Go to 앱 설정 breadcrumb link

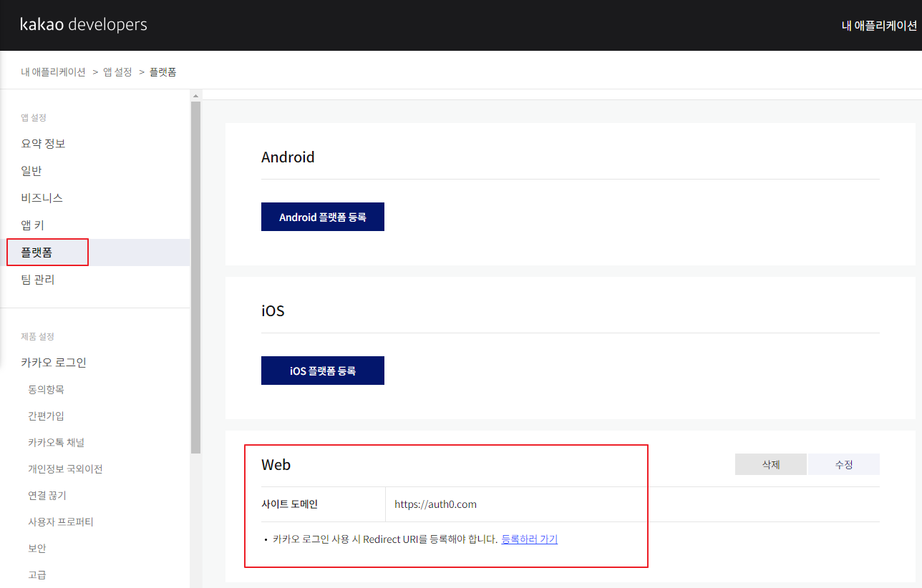point(117,72)
